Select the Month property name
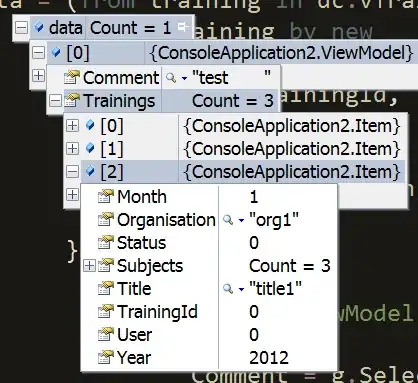The height and width of the screenshot is (383, 418). coord(142,196)
